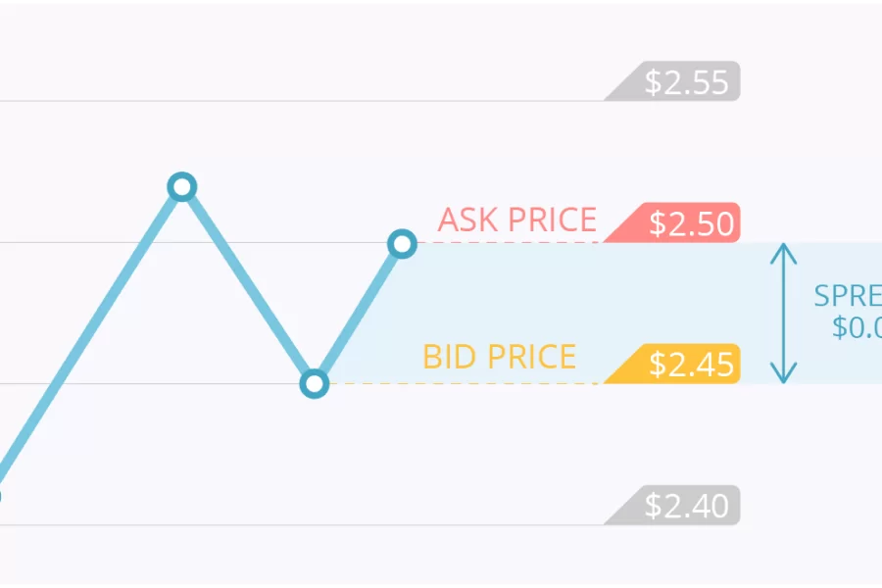Image resolution: width=882 pixels, height=588 pixels.
Task: Click the vertical shaft of the spread arrow
Action: click(x=784, y=313)
